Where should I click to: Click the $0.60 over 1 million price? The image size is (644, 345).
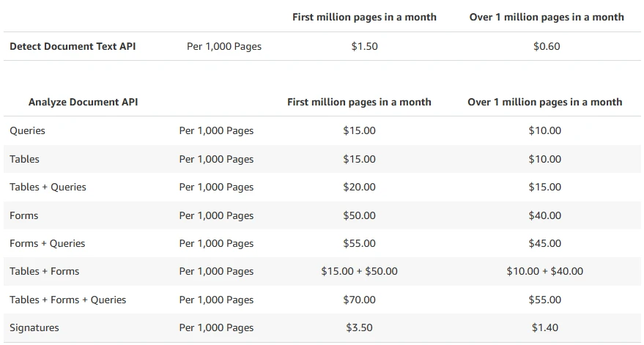(547, 46)
